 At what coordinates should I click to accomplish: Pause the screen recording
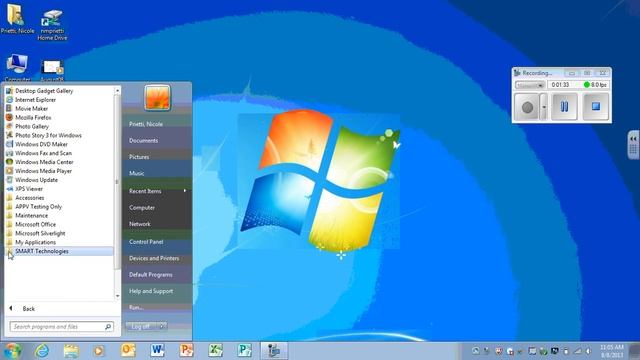564,107
